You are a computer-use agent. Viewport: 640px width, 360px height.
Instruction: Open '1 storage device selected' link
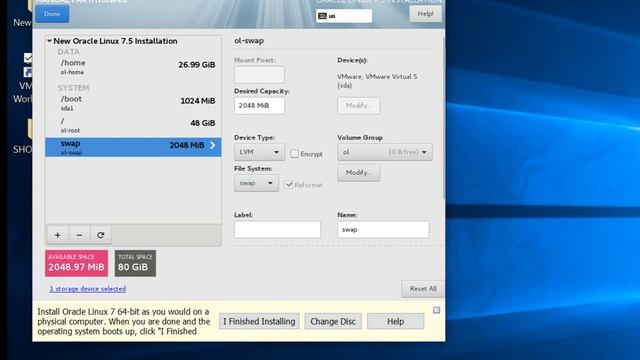pyautogui.click(x=88, y=289)
